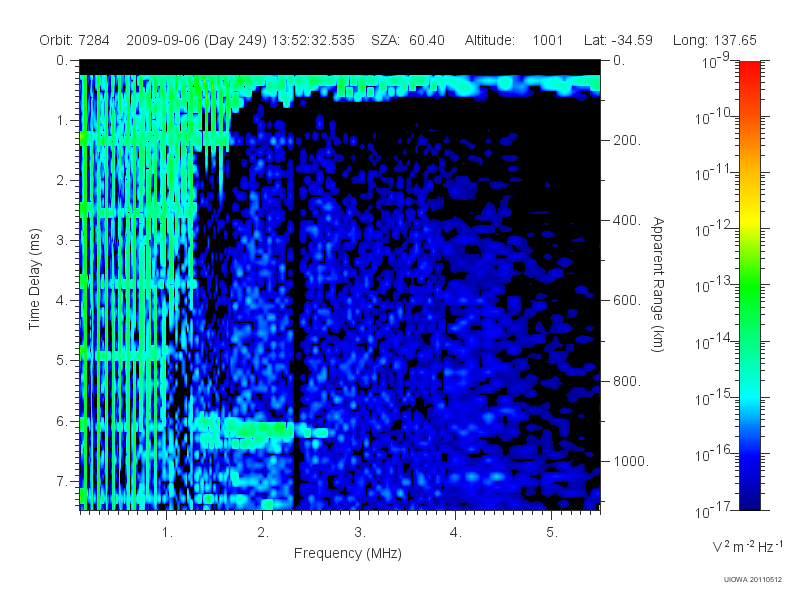
Task: Click the date '2009-09-06 (Day 249)' text
Action: tap(196, 40)
